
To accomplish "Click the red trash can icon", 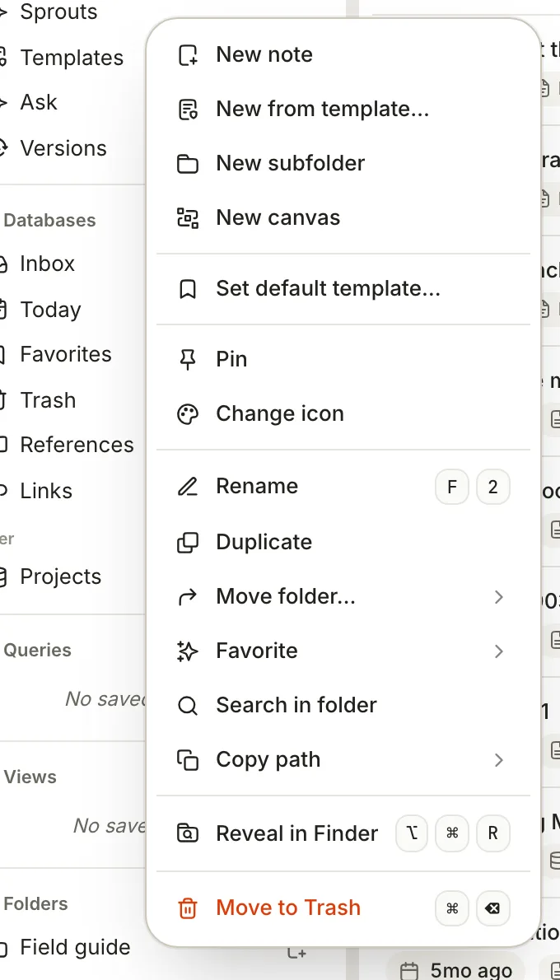I will [x=188, y=908].
